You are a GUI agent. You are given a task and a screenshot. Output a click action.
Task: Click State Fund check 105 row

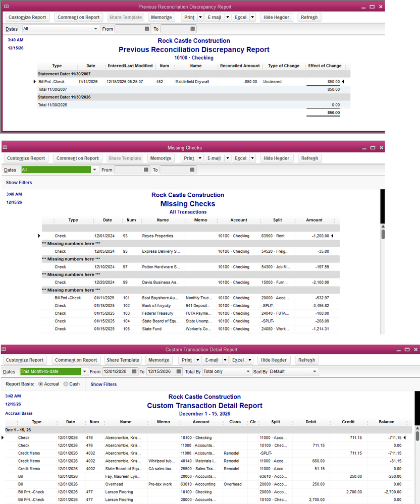coord(190,329)
